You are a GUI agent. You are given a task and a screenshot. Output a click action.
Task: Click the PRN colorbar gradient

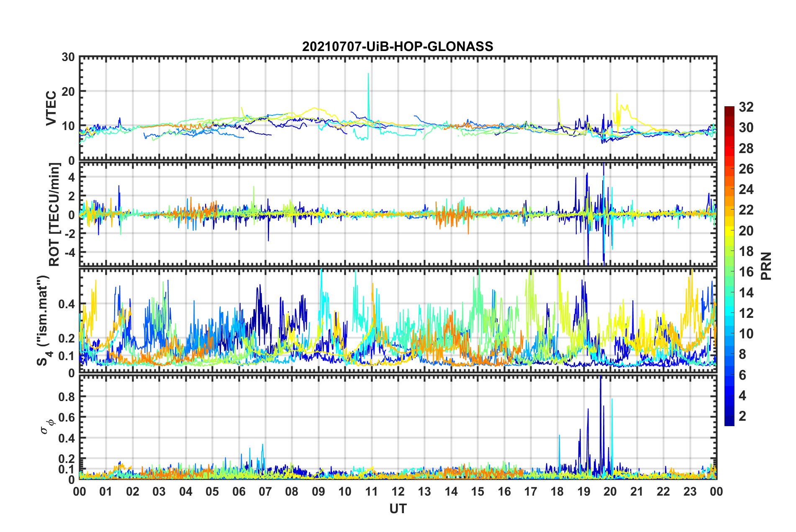pos(729,266)
